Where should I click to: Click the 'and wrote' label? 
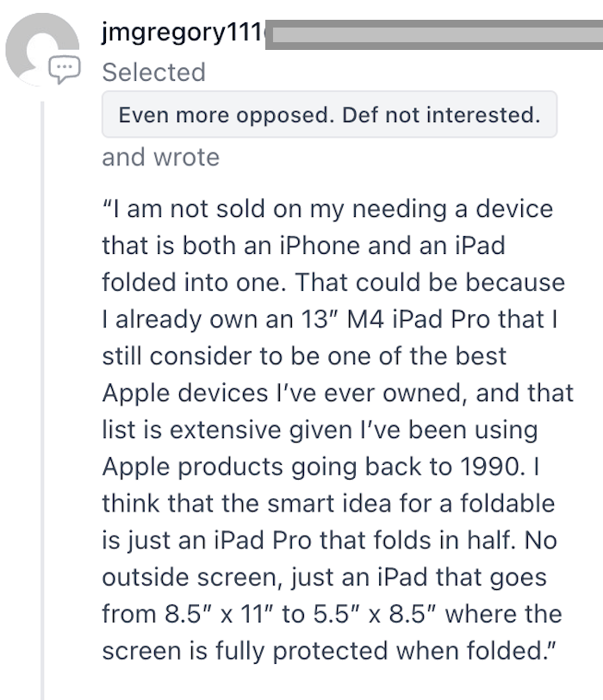tap(161, 158)
